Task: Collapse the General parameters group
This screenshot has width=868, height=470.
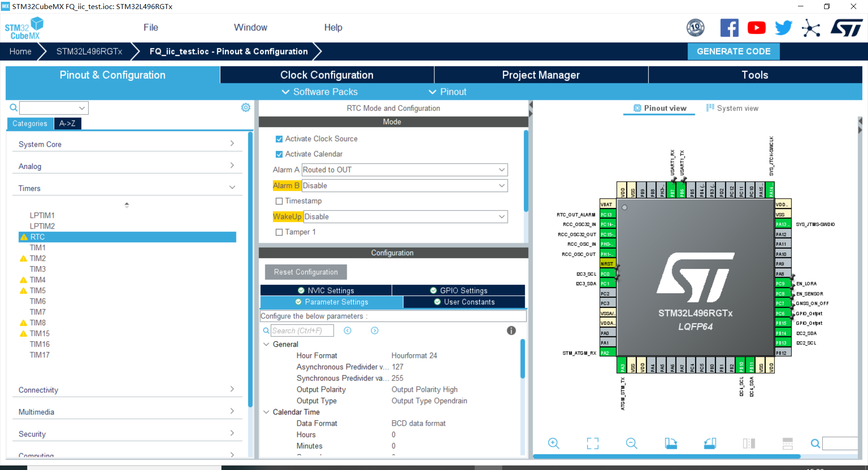Action: [x=266, y=344]
